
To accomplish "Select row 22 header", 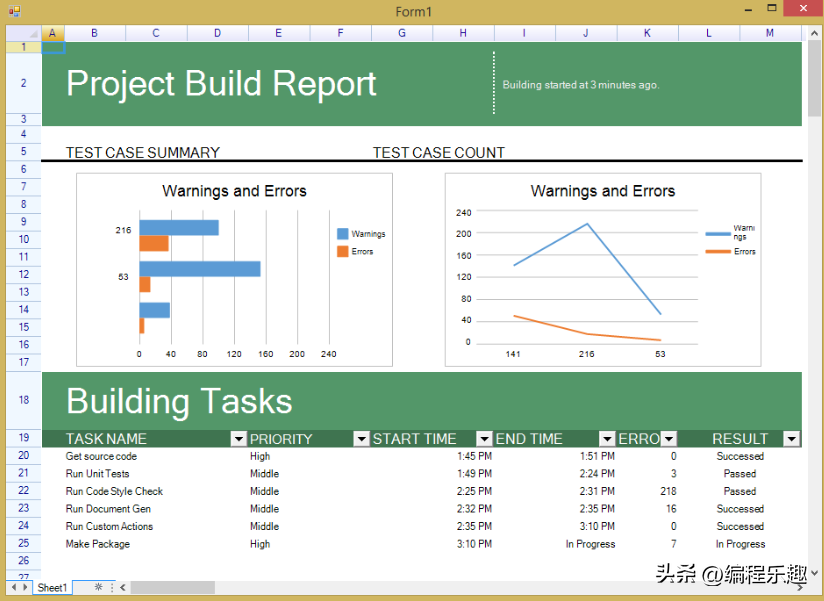I will pos(24,491).
